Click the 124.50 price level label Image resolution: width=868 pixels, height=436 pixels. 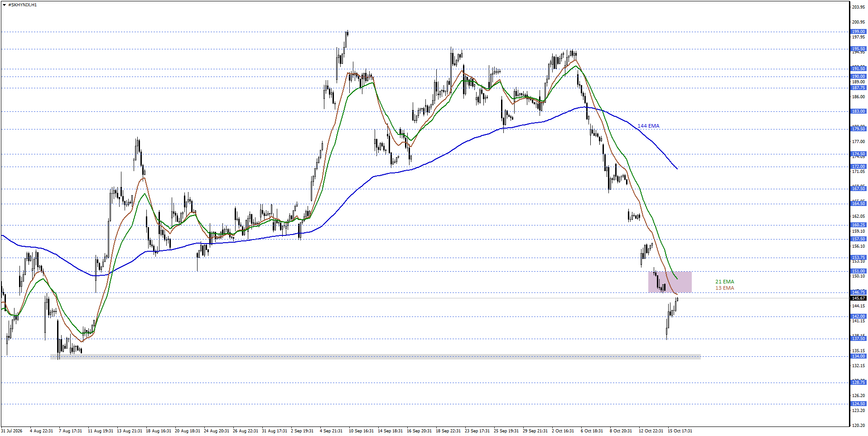pos(858,404)
